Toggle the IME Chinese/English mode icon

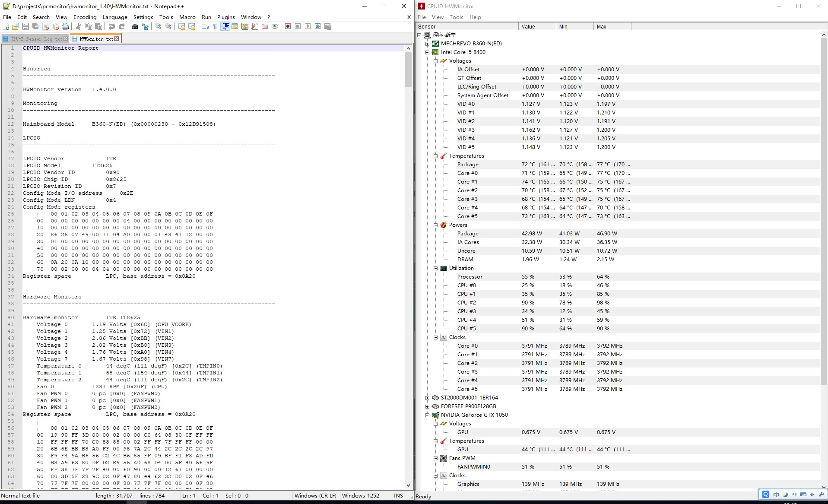(776, 494)
